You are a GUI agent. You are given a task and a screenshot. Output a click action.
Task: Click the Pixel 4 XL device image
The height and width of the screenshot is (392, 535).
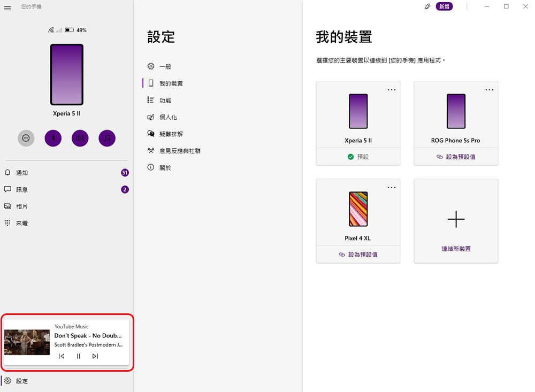[x=358, y=209]
